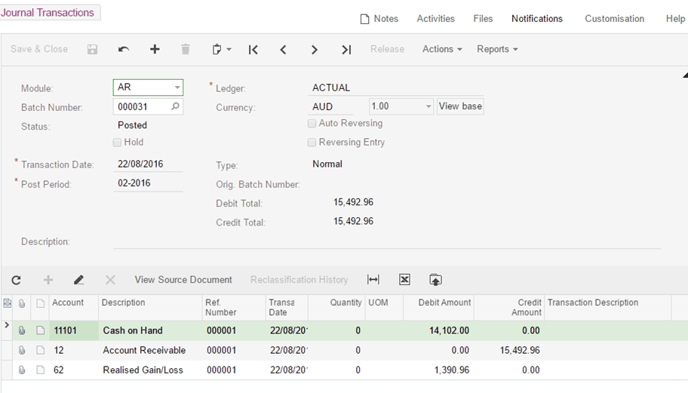This screenshot has height=393, width=688.
Task: Undo changes with the curved arrow icon
Action: (x=123, y=49)
